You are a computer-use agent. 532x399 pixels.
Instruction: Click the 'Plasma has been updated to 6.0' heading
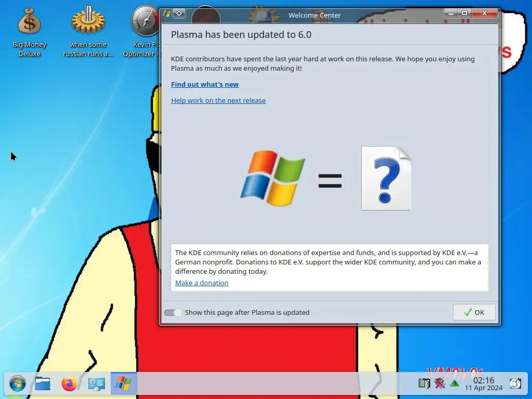[x=241, y=35]
